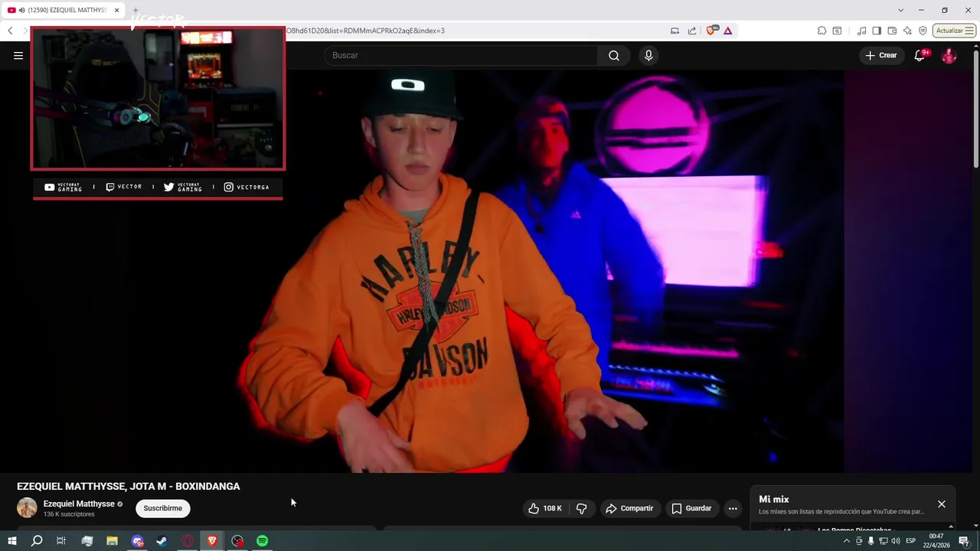This screenshot has height=551, width=980.
Task: Open the Windows Start menu
Action: [x=12, y=541]
